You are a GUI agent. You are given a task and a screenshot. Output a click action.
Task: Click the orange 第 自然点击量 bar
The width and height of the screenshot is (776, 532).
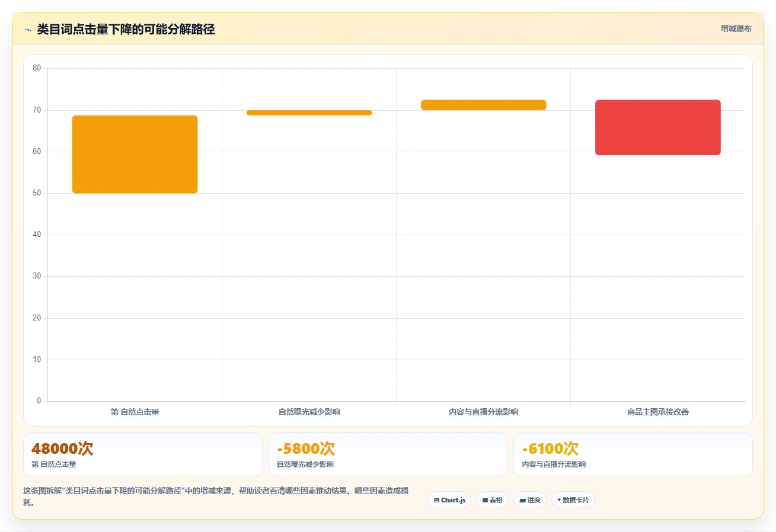135,154
